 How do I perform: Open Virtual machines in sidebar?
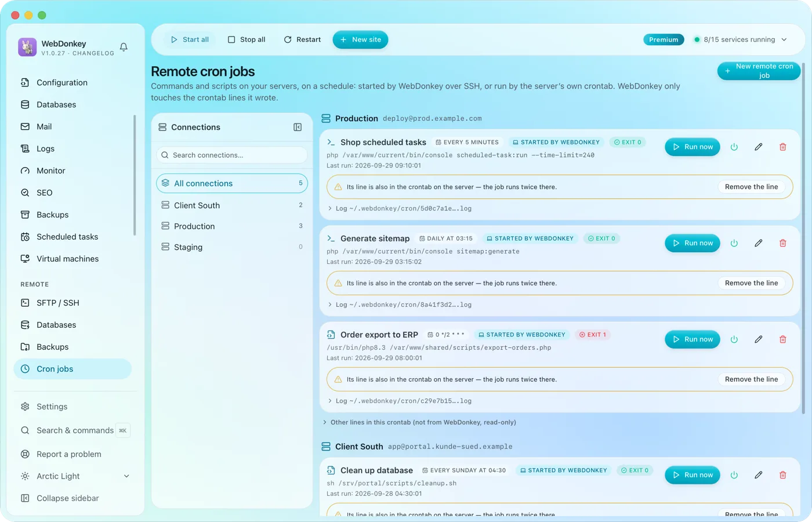[x=74, y=259]
